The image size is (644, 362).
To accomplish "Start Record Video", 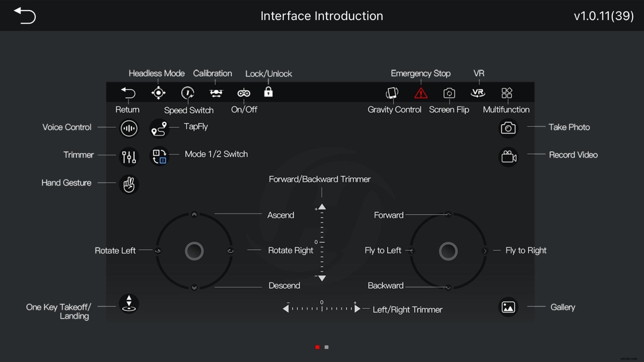I will [508, 157].
